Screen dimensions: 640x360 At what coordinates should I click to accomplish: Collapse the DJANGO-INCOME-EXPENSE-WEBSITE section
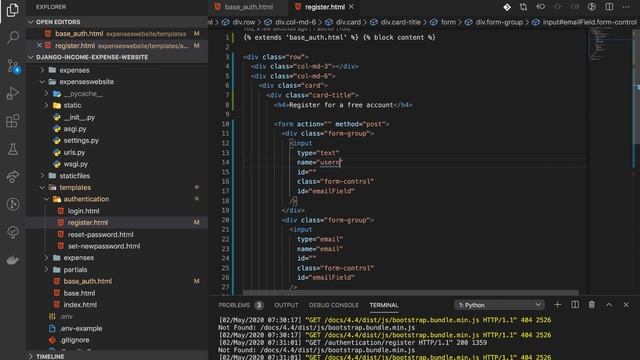pos(31,57)
